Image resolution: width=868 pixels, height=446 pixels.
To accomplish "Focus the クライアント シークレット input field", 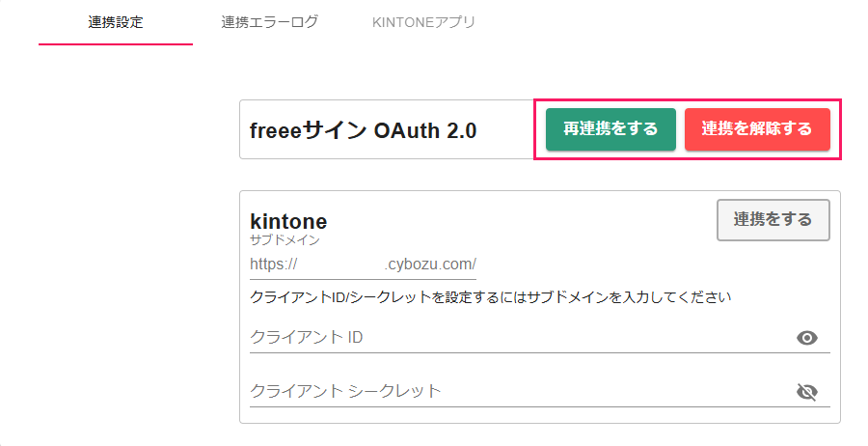I will coord(521,391).
